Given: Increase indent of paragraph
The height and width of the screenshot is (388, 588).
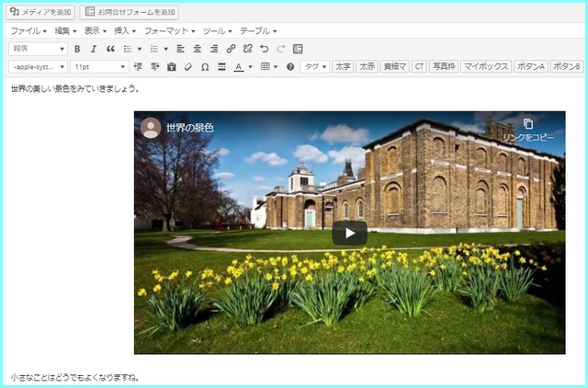Looking at the screenshot, I should (155, 67).
